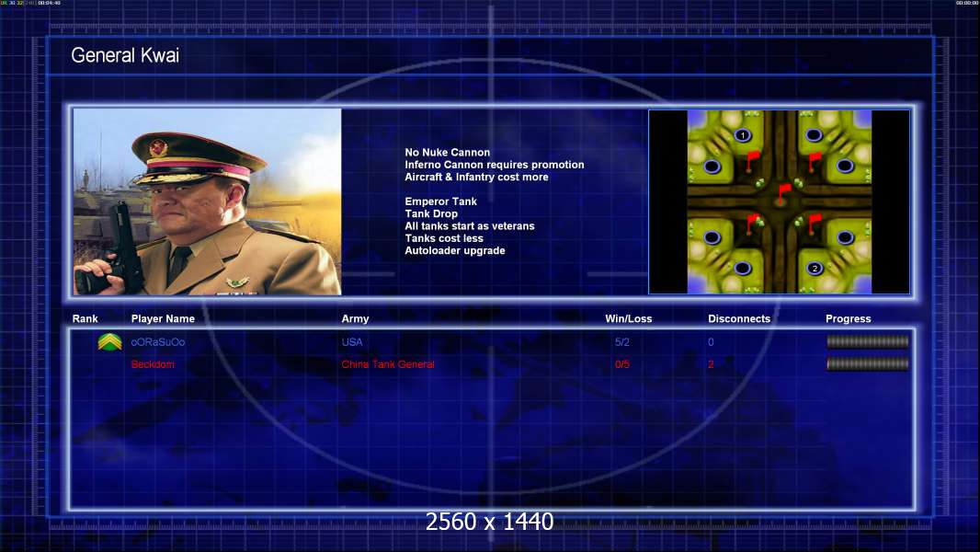Viewport: 980px width, 552px height.
Task: Click the 0/5 win/loss value
Action: [621, 364]
